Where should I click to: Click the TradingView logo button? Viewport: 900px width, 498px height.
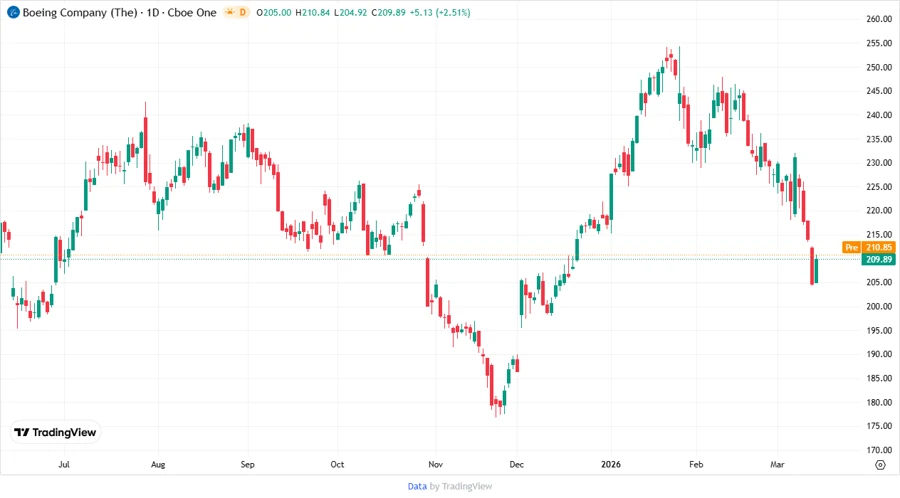point(56,433)
